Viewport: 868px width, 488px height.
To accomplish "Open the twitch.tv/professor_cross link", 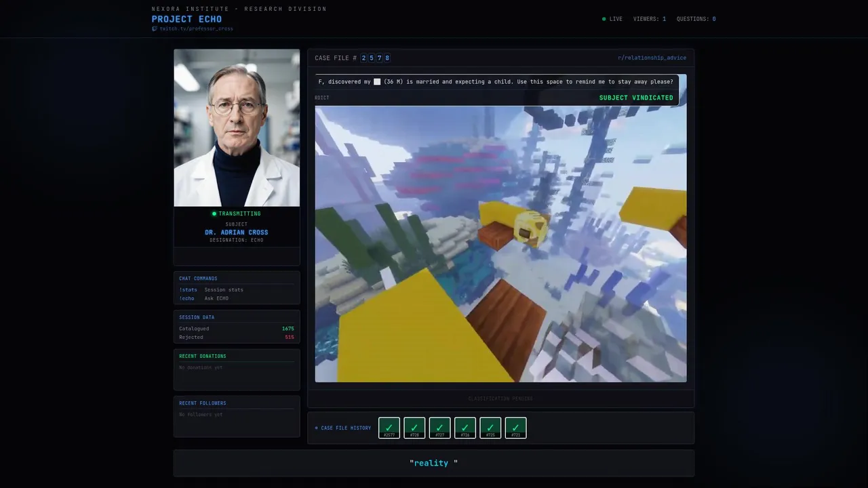I will (x=196, y=28).
